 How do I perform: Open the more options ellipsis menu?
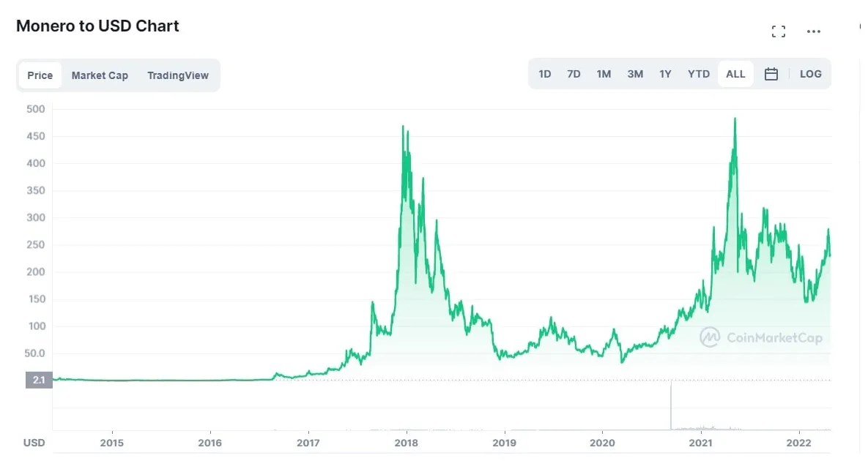click(x=813, y=31)
